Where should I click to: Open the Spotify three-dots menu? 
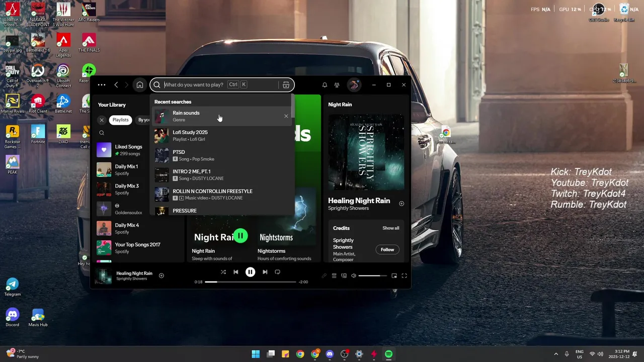point(102,85)
